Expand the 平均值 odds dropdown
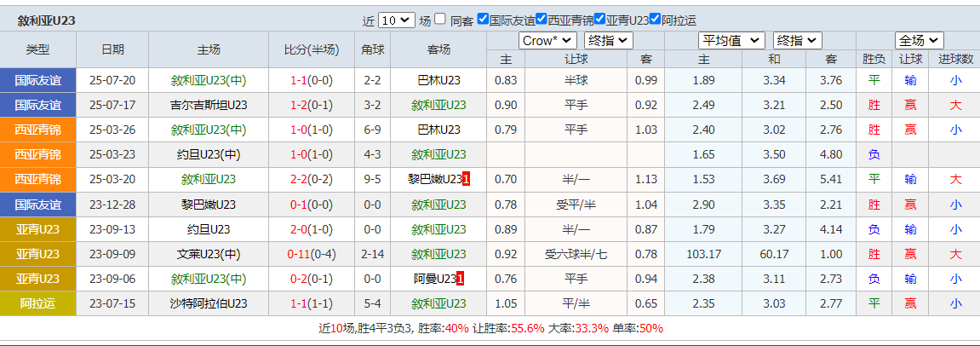The height and width of the screenshot is (346, 980). point(731,41)
